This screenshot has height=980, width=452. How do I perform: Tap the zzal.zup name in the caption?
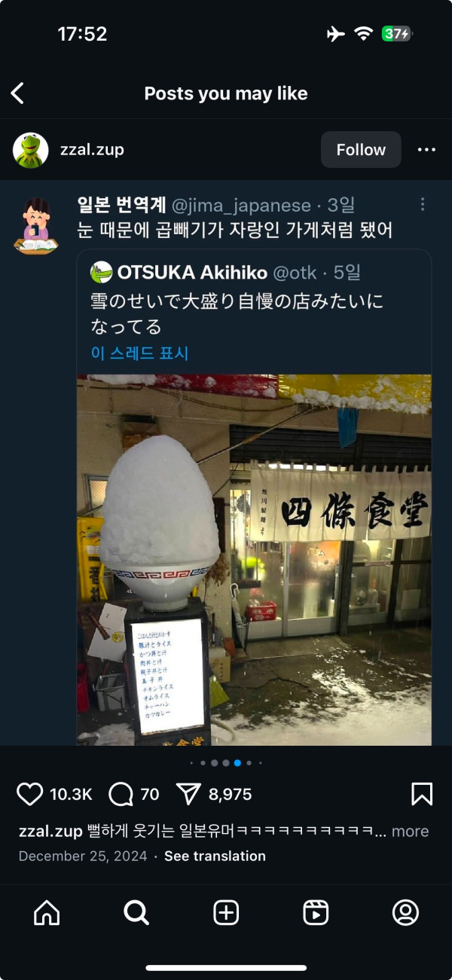pos(50,832)
